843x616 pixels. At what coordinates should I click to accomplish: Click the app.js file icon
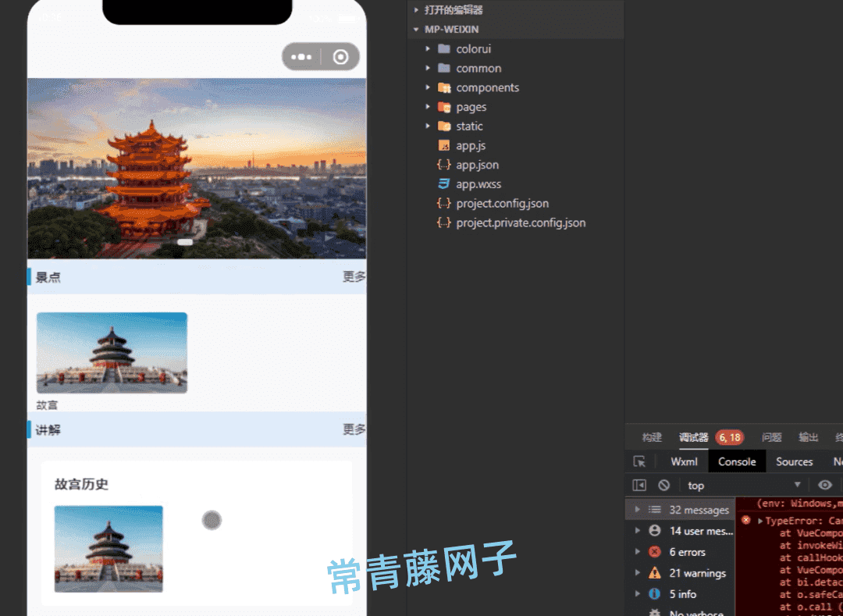point(444,146)
